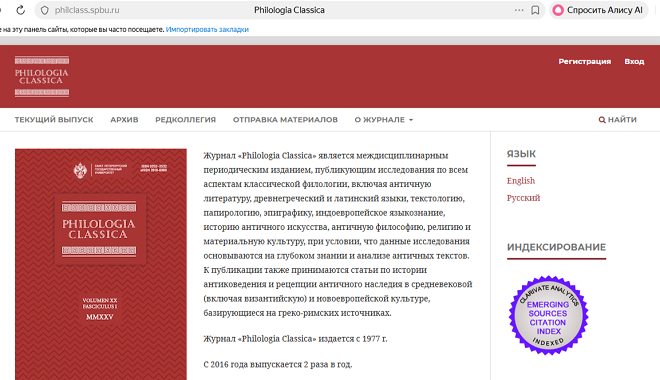Image resolution: width=660 pixels, height=380 pixels.
Task: Open the Архив menu item
Action: point(124,120)
